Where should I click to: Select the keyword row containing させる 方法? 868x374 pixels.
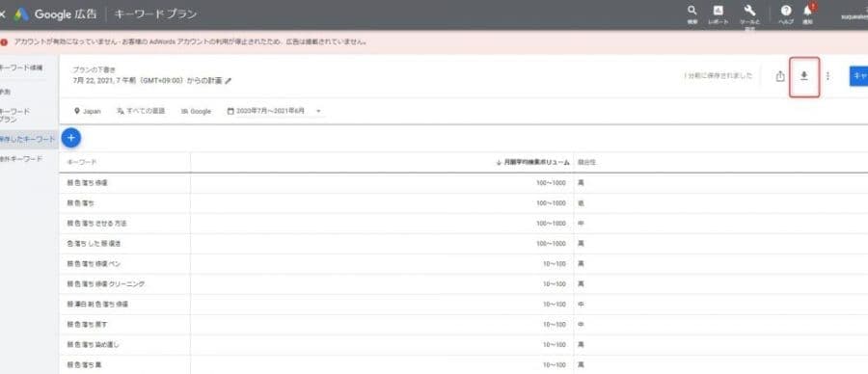pyautogui.click(x=463, y=224)
